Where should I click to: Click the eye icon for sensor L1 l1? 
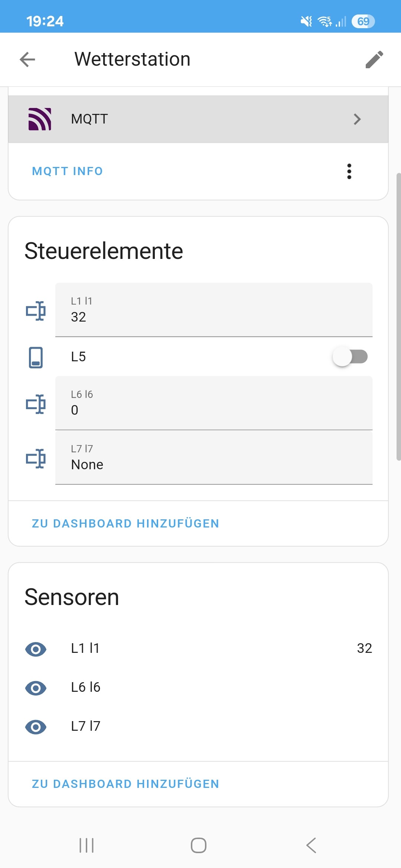[x=36, y=649]
